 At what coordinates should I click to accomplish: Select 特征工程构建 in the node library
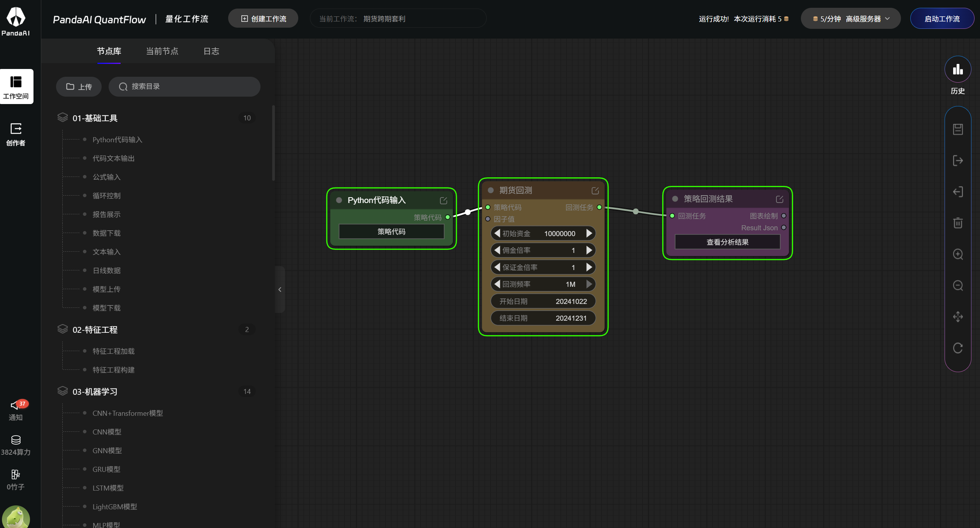point(114,370)
